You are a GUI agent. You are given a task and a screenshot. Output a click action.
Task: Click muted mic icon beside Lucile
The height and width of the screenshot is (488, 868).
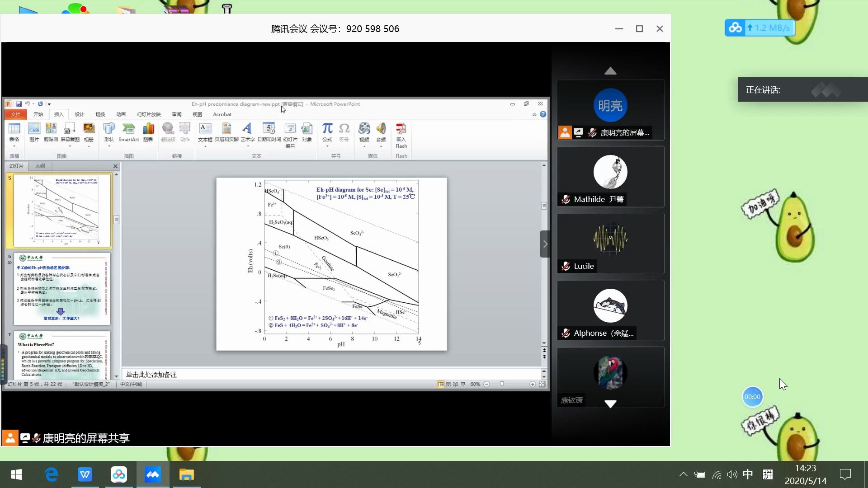tap(566, 267)
